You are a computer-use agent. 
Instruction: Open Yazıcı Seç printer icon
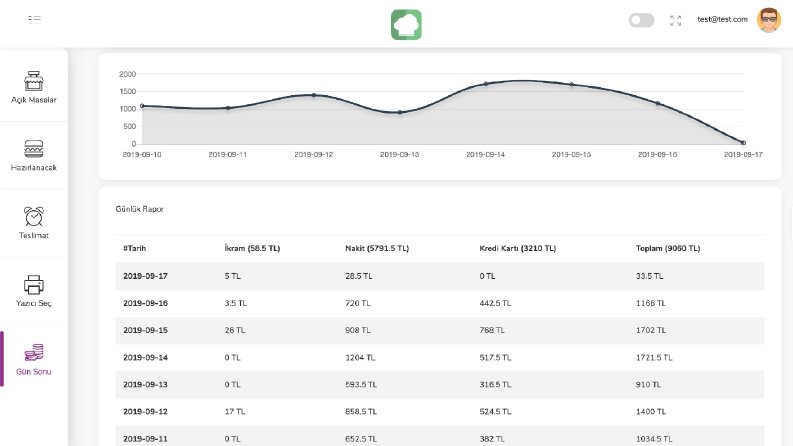34,284
